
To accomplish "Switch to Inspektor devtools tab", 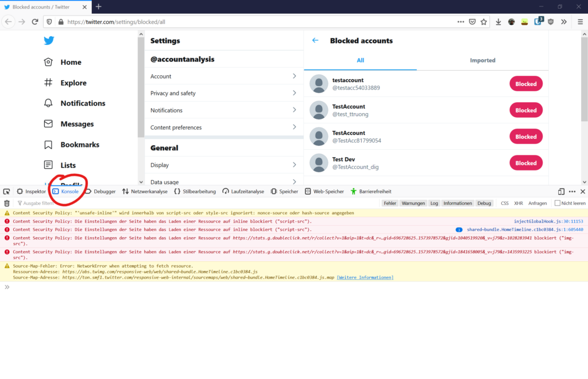I will pyautogui.click(x=32, y=192).
